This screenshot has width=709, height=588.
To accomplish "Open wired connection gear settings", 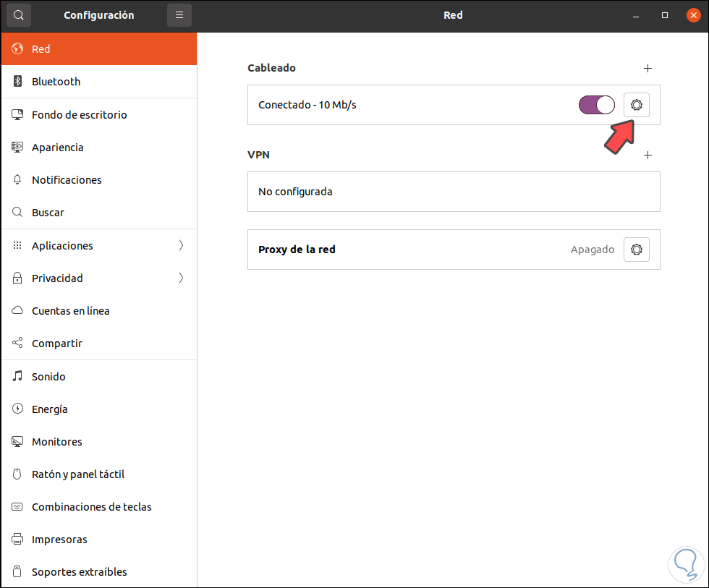I will coord(637,105).
